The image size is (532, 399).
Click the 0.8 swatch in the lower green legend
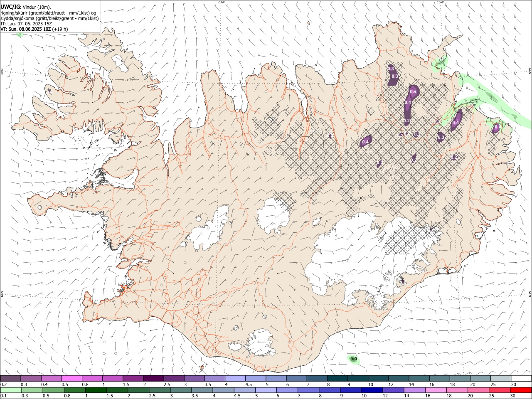click(74, 390)
